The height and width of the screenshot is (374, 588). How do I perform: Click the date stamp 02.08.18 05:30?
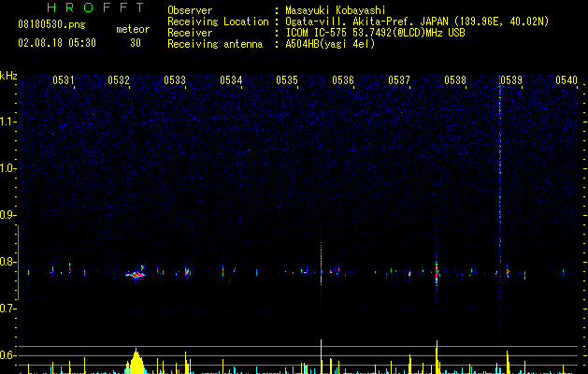click(x=57, y=43)
